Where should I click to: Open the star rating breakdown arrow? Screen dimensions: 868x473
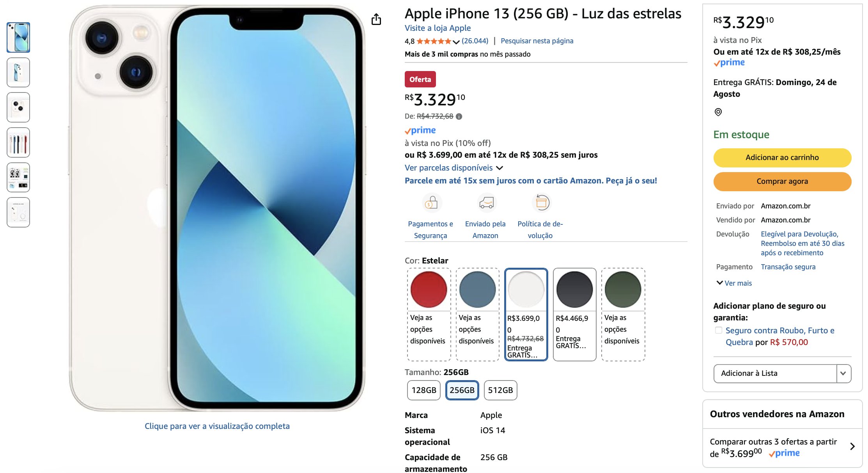[x=456, y=41]
